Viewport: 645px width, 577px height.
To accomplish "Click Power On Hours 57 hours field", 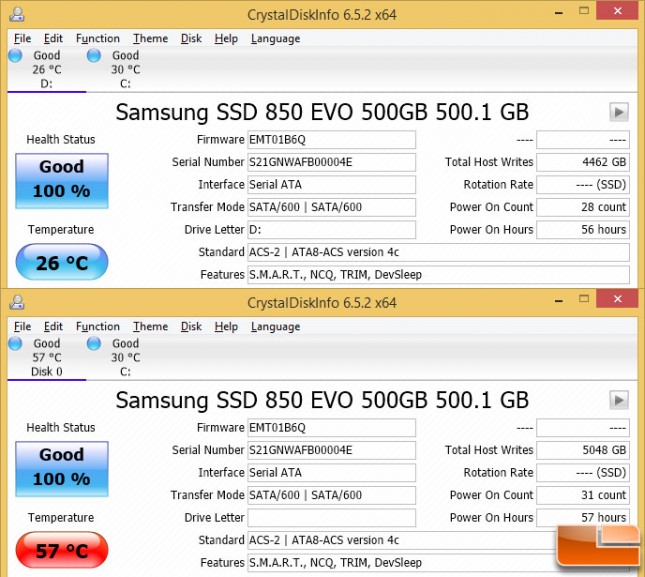I will coord(583,517).
